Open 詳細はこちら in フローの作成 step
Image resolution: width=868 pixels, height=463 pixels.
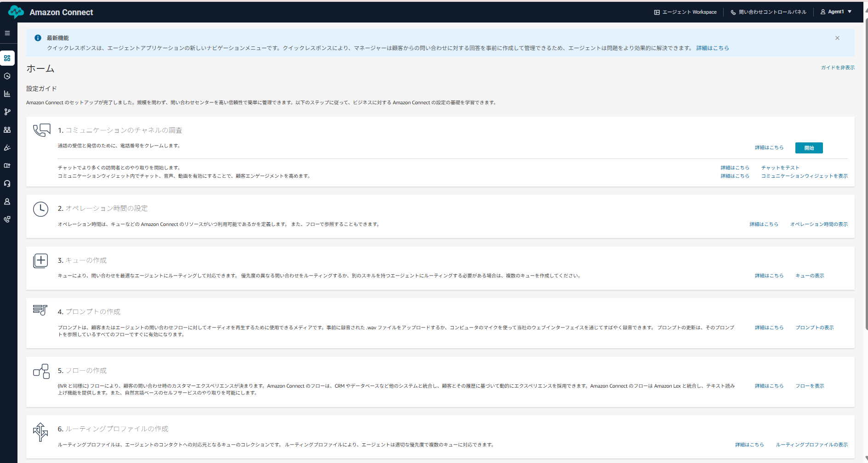769,386
